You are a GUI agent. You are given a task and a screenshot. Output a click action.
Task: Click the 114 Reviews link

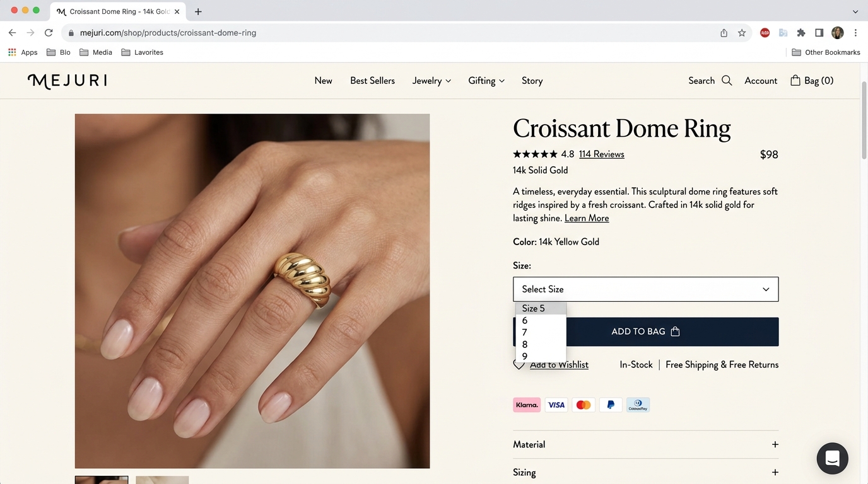[x=601, y=154]
